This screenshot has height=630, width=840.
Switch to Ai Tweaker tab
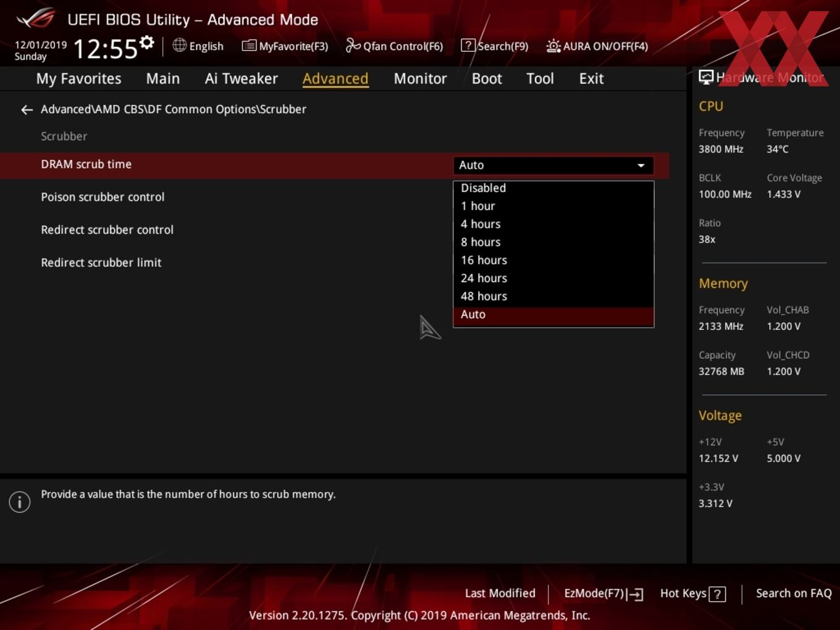[241, 78]
